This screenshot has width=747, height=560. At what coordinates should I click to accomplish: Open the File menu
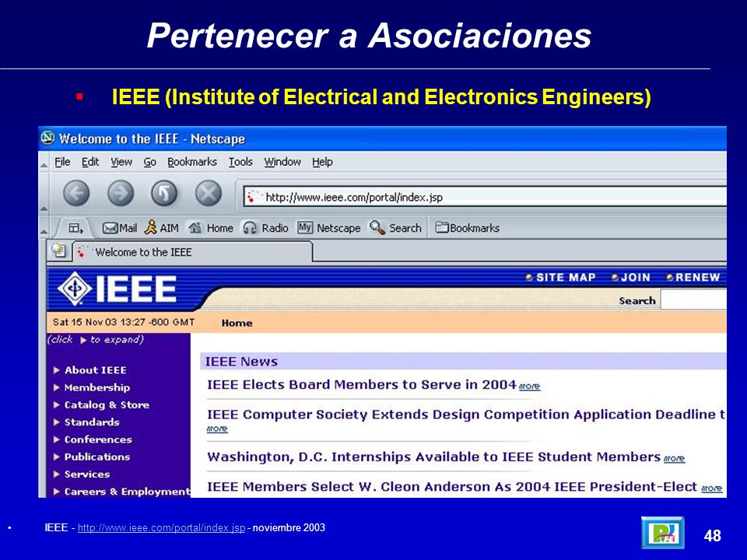click(62, 162)
